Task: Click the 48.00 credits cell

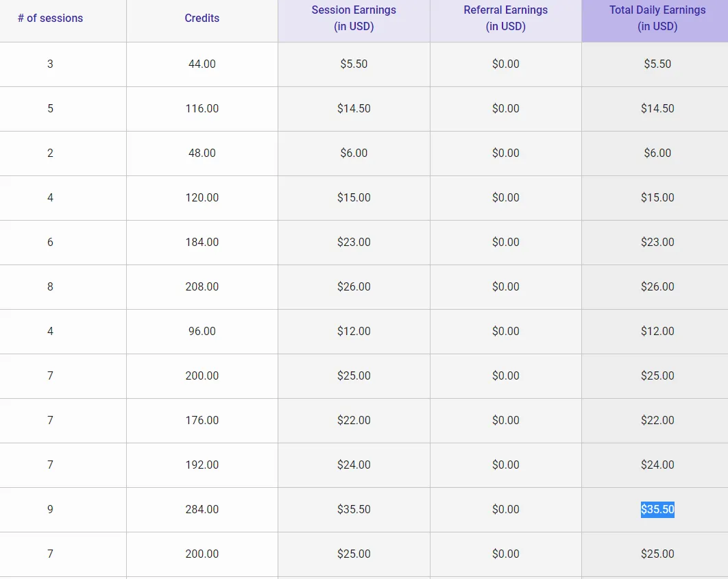Action: 202,153
